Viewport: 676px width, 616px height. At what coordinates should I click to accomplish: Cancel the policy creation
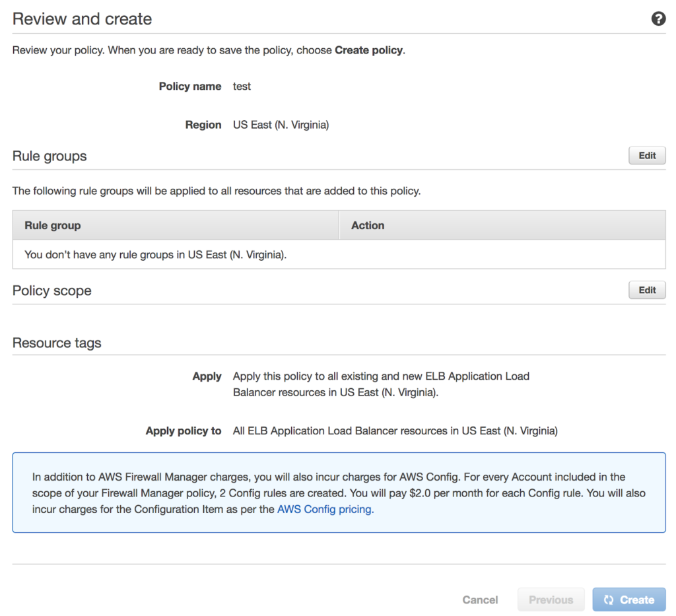pyautogui.click(x=480, y=600)
